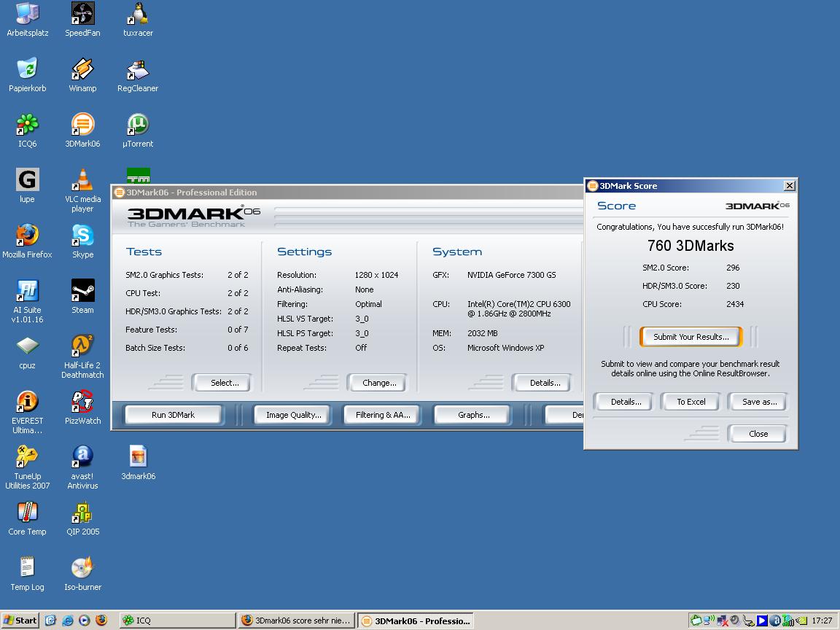Click Submit Your Results... button
This screenshot has height=630, width=840.
coord(691,337)
